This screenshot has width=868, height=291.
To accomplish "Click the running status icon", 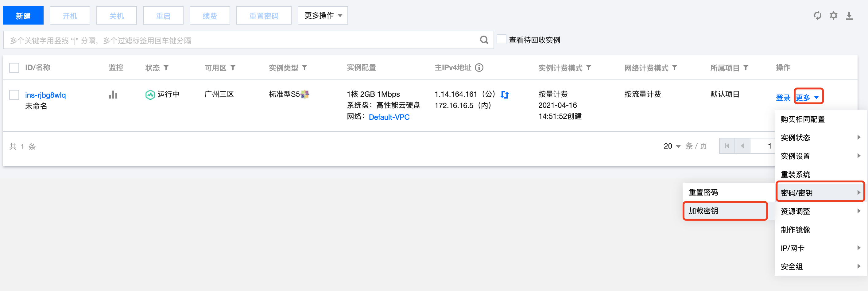I will [150, 95].
